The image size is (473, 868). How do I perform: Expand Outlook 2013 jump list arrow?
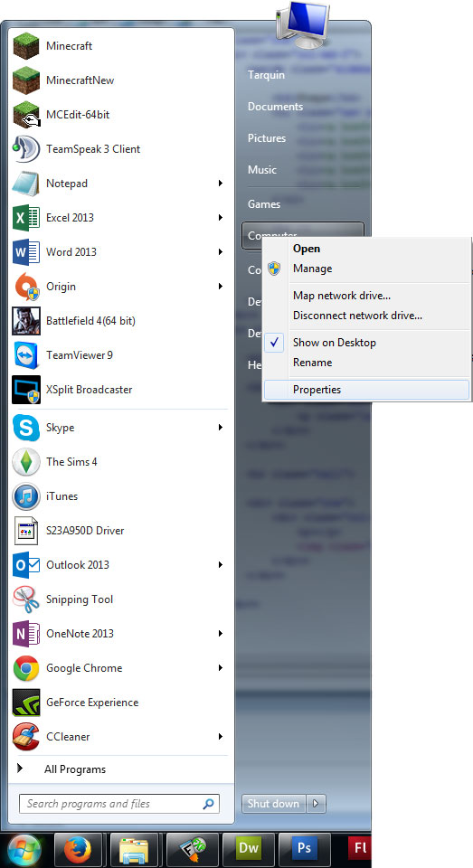(221, 564)
